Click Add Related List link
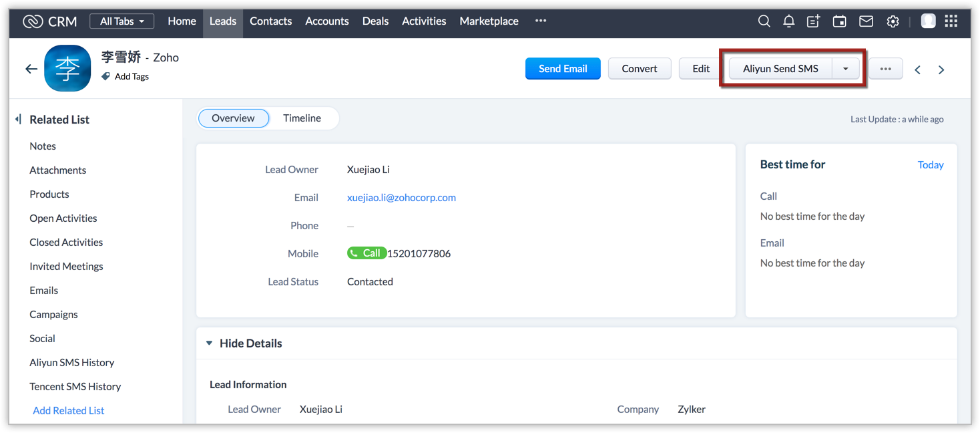Viewport: 980px width, 433px height. tap(69, 411)
